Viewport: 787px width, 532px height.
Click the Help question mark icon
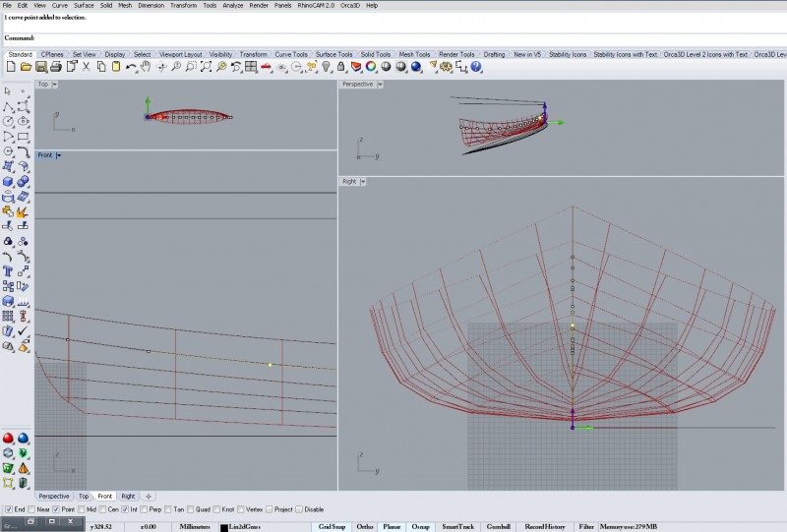pyautogui.click(x=476, y=67)
